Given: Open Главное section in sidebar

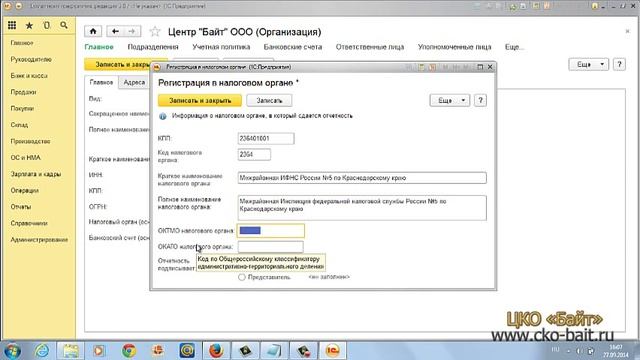Looking at the screenshot, I should tap(22, 43).
